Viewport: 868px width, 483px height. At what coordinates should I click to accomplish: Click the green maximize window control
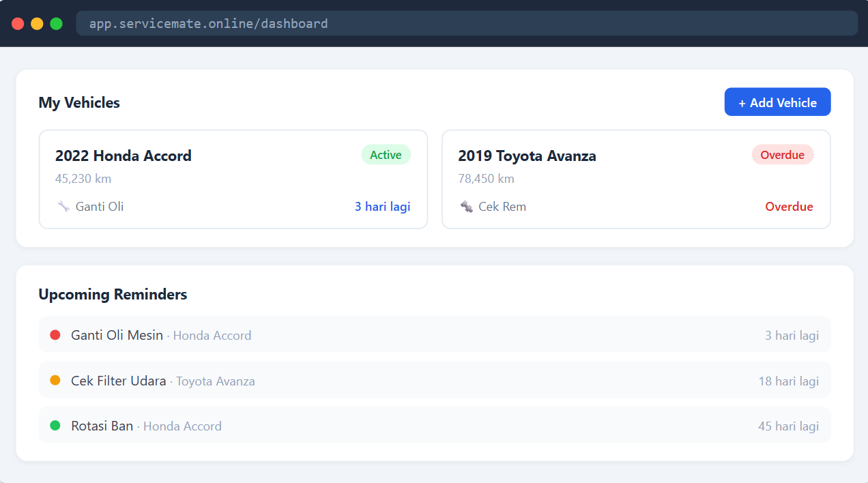click(x=56, y=24)
